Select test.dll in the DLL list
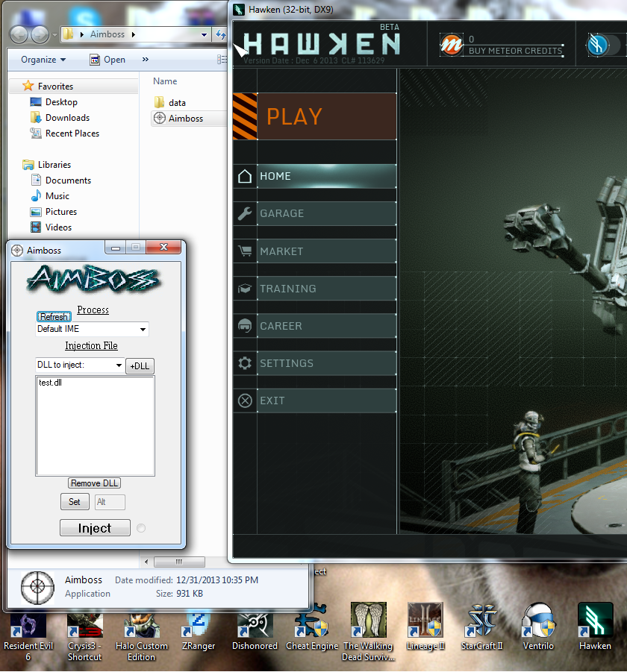Viewport: 627px width, 672px height. 50,383
